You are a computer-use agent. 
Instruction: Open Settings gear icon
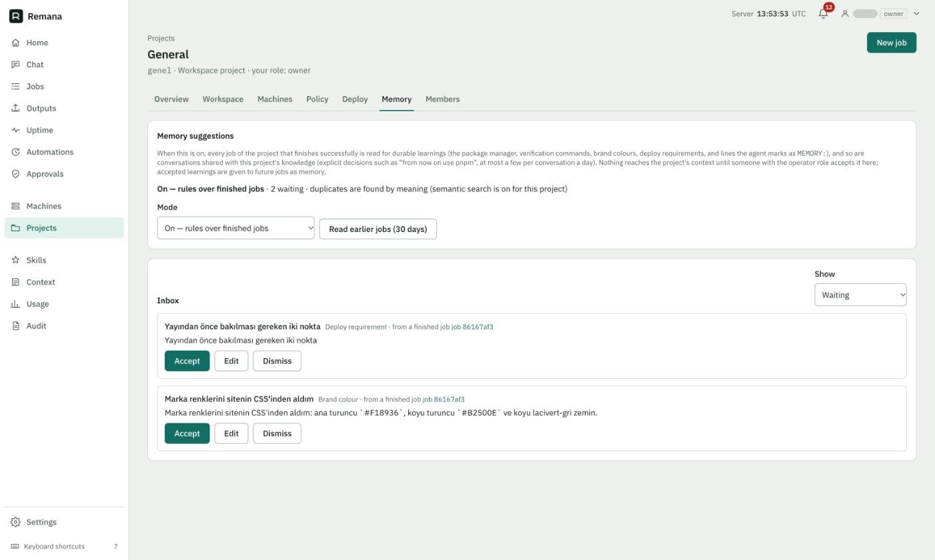[x=15, y=522]
